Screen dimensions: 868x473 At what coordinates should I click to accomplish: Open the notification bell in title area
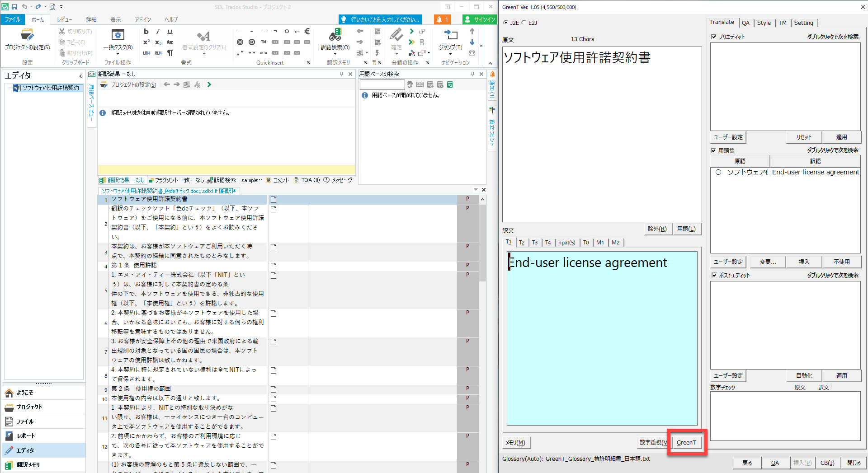click(442, 19)
